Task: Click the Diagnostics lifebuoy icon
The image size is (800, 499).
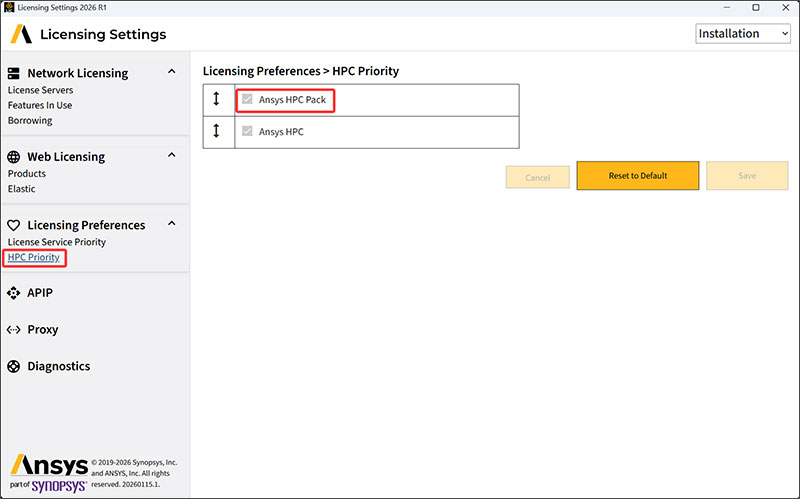Action: coord(14,367)
